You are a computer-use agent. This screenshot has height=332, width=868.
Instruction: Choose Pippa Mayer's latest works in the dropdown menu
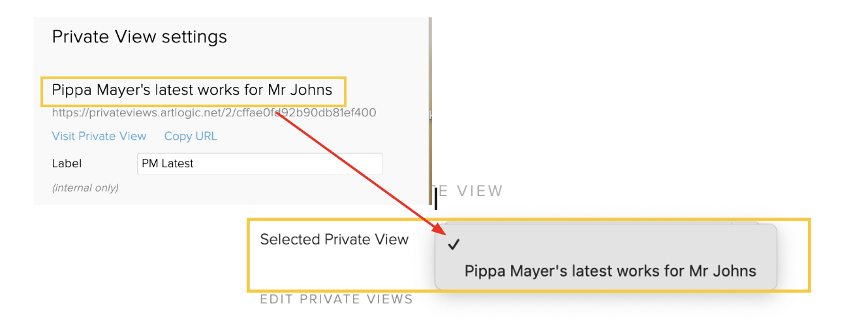(610, 271)
